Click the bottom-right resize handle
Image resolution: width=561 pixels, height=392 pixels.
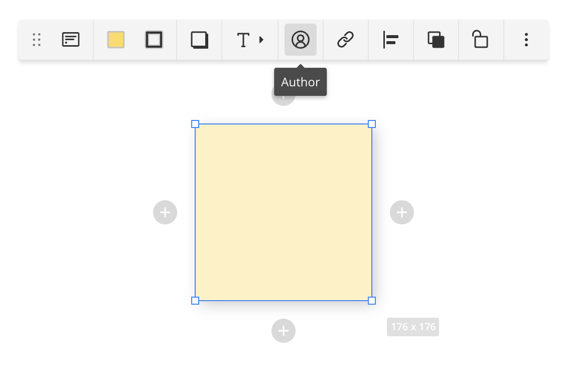click(x=372, y=301)
